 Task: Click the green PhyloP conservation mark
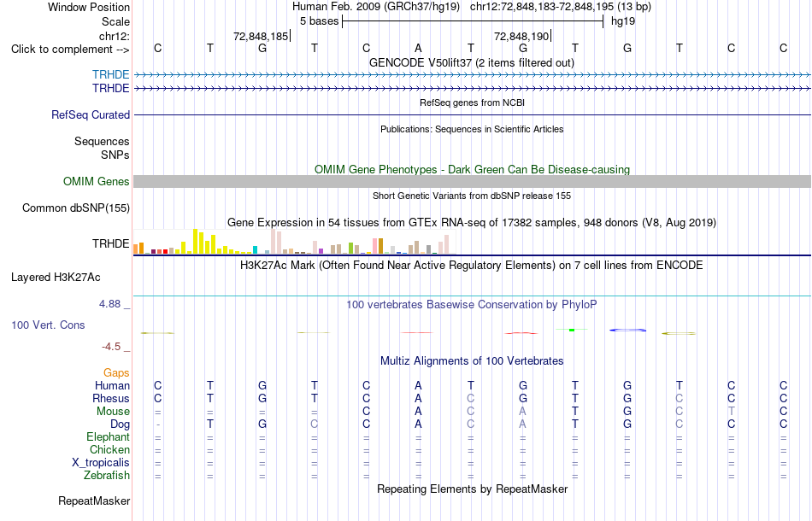[572, 330]
